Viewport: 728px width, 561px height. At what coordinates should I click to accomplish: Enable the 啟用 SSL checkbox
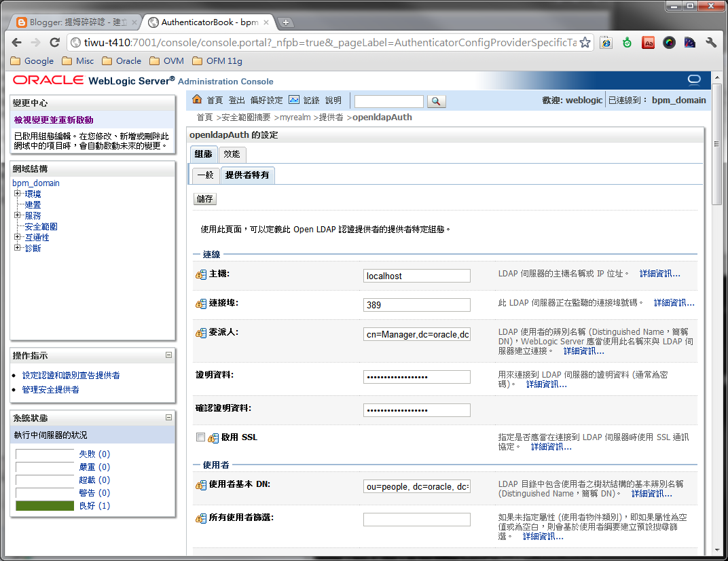(200, 437)
